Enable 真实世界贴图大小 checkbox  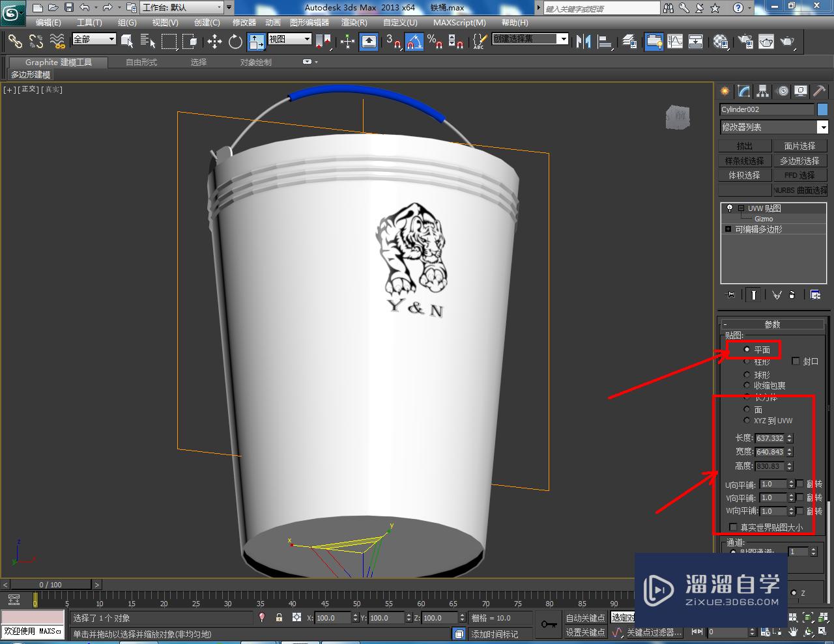click(x=733, y=527)
